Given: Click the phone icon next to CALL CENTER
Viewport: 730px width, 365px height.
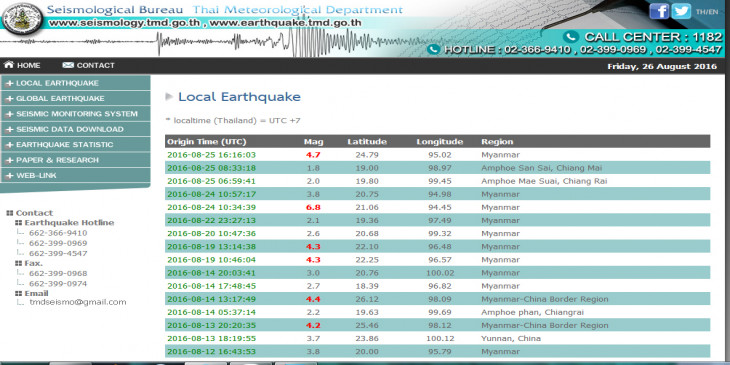Looking at the screenshot, I should 571,37.
